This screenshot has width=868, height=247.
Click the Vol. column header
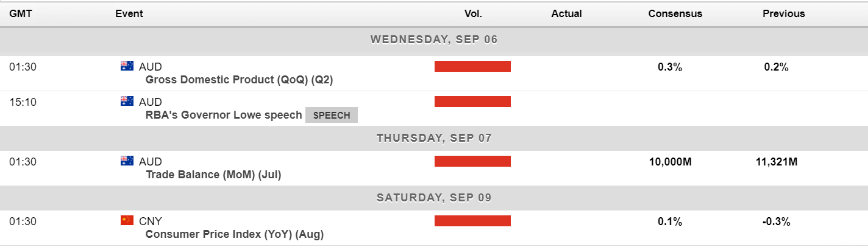pos(473,13)
